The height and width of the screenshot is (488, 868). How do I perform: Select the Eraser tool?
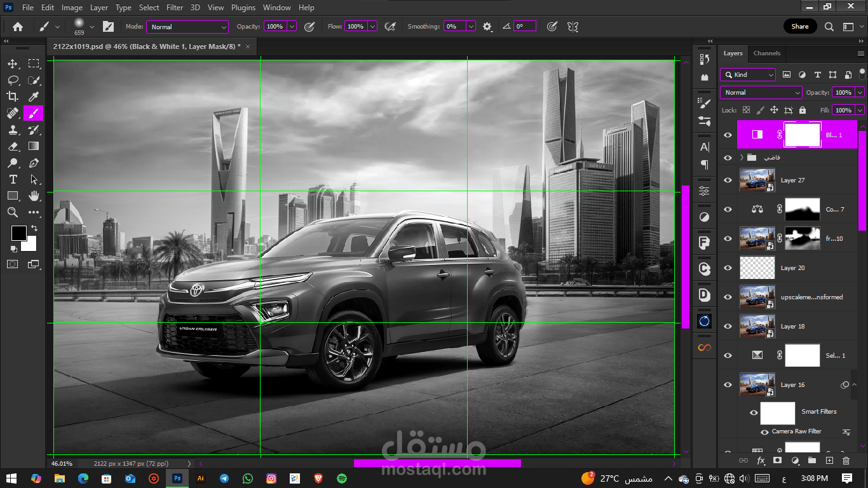point(13,146)
